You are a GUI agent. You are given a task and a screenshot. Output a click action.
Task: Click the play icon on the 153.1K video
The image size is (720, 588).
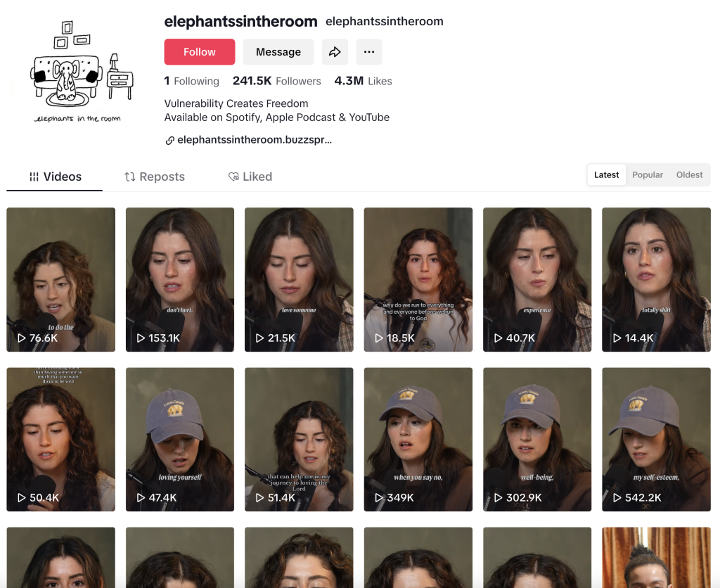point(140,338)
